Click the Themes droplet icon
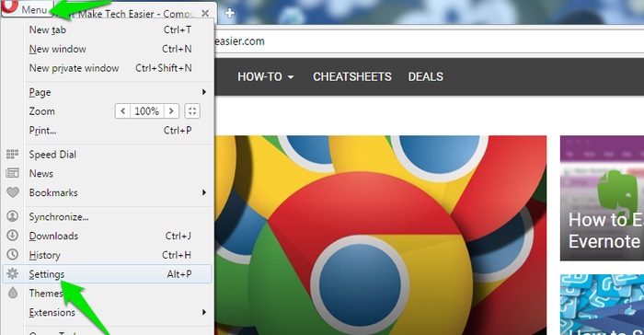This screenshot has height=335, width=644. 13,293
